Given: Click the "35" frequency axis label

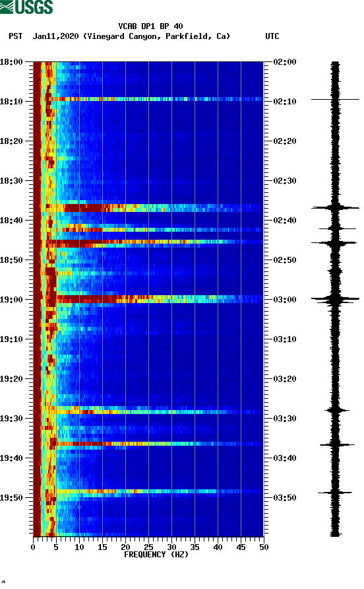Looking at the screenshot, I should click(195, 547).
